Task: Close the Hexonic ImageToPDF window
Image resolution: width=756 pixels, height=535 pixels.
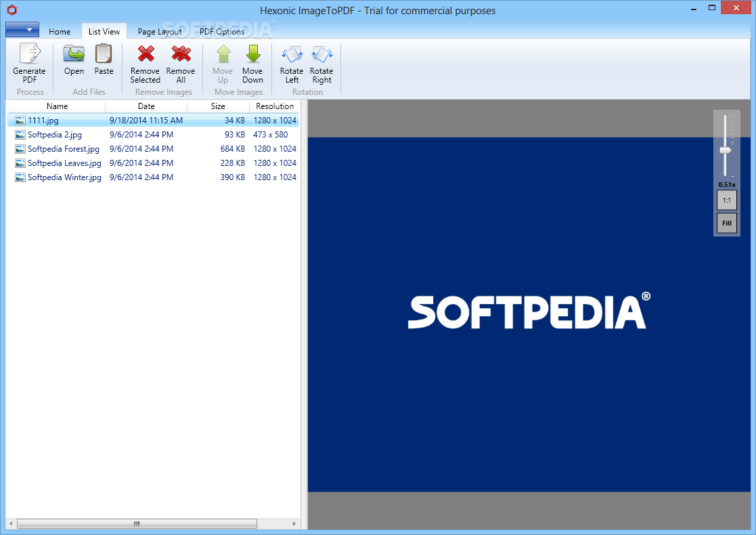Action: tap(736, 7)
